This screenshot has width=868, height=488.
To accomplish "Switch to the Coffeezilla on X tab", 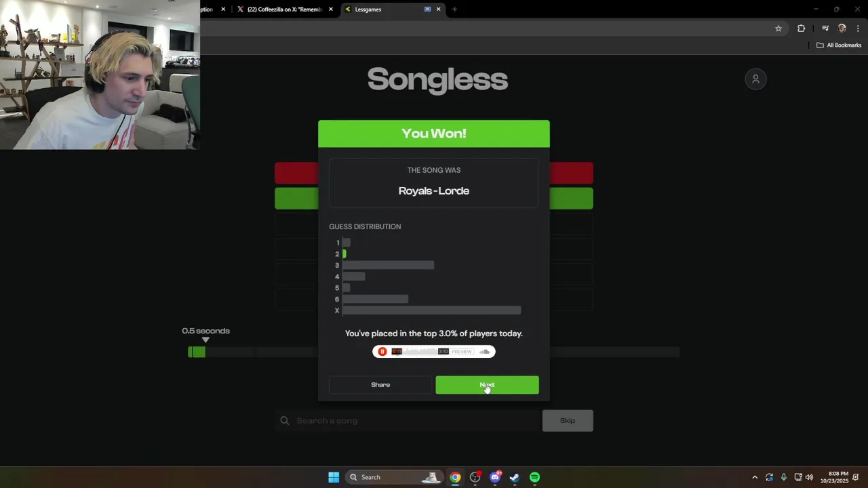I will tap(284, 9).
